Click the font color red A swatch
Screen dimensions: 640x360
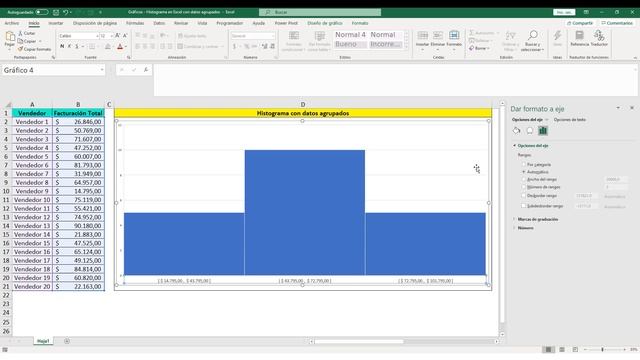point(120,47)
